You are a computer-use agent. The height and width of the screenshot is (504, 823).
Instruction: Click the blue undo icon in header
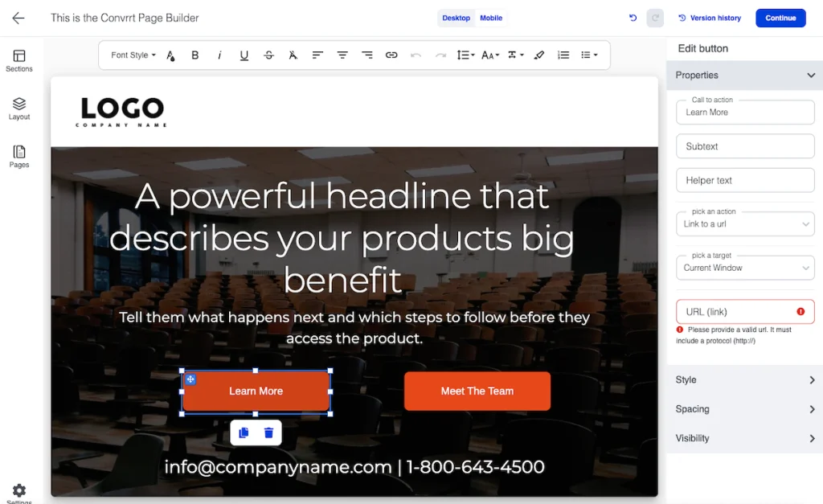tap(633, 18)
